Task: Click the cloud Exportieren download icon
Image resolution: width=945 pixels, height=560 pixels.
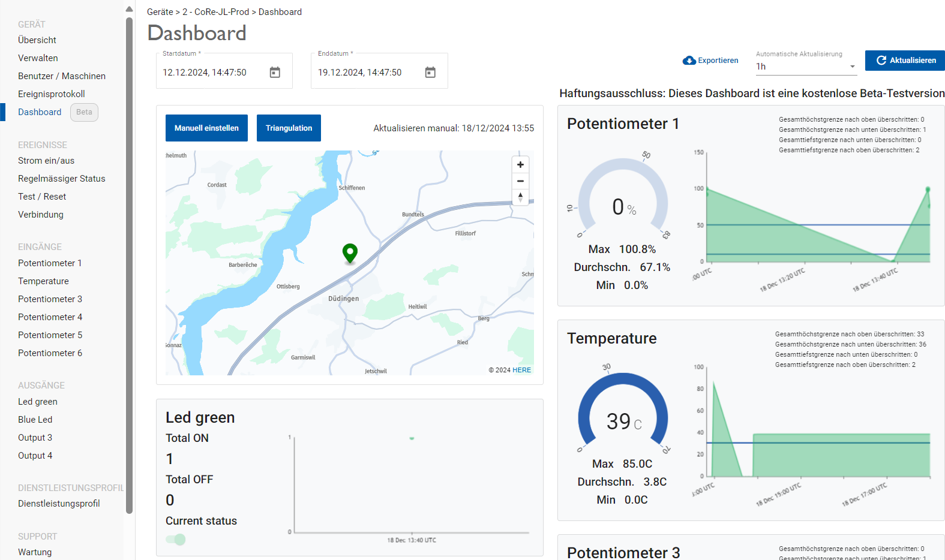Action: point(689,61)
